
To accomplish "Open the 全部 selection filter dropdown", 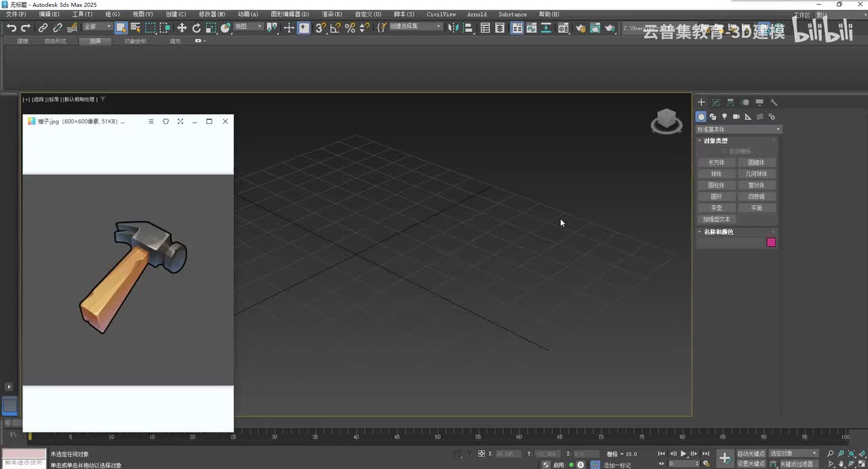I will [x=98, y=27].
